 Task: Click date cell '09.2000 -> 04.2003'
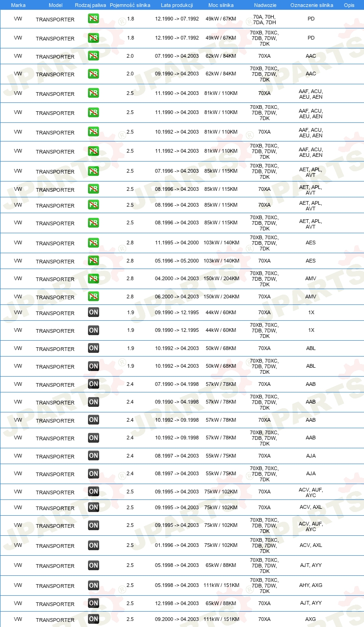pos(177,620)
